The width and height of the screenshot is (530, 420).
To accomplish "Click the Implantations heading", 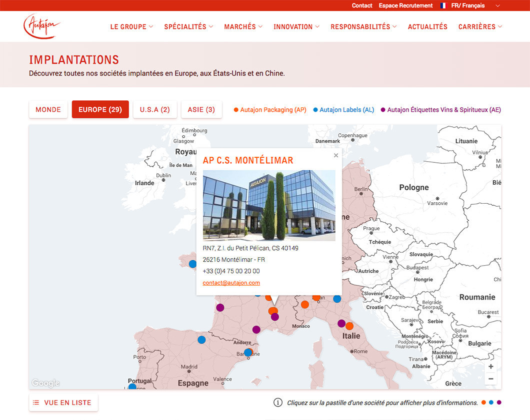I will pyautogui.click(x=74, y=60).
